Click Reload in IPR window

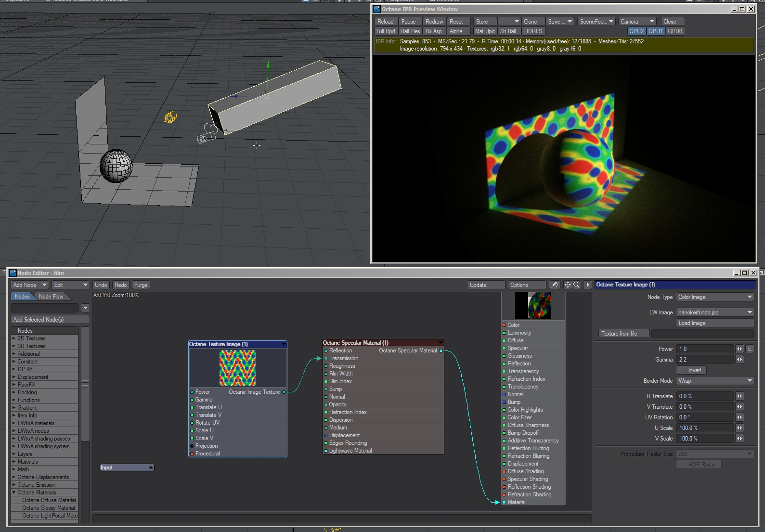coord(386,22)
